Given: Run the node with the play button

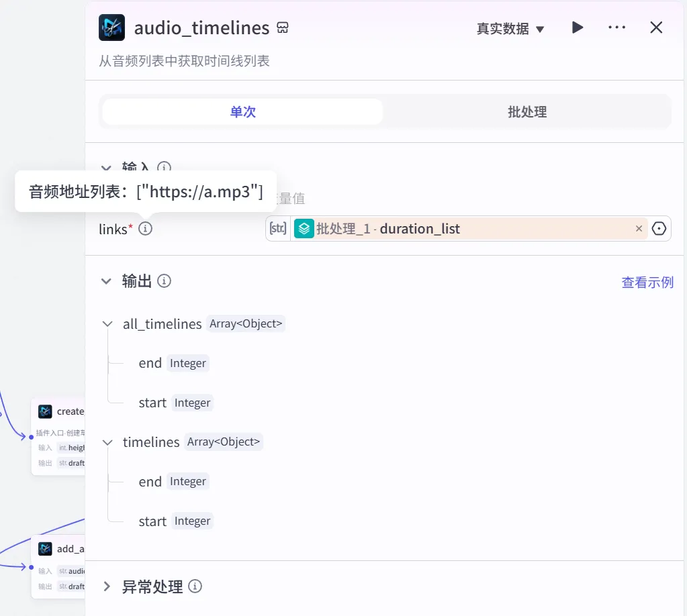Looking at the screenshot, I should (x=578, y=28).
